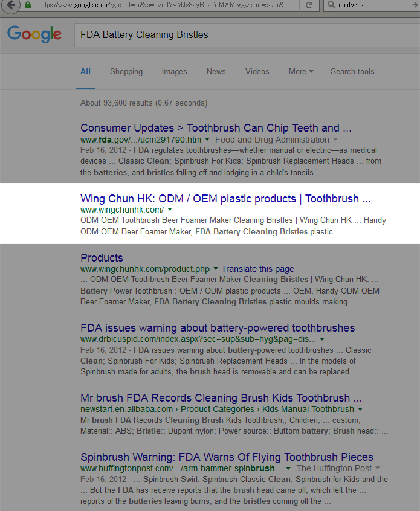Expand the More search options menu
This screenshot has width=420, height=511.
pos(301,72)
